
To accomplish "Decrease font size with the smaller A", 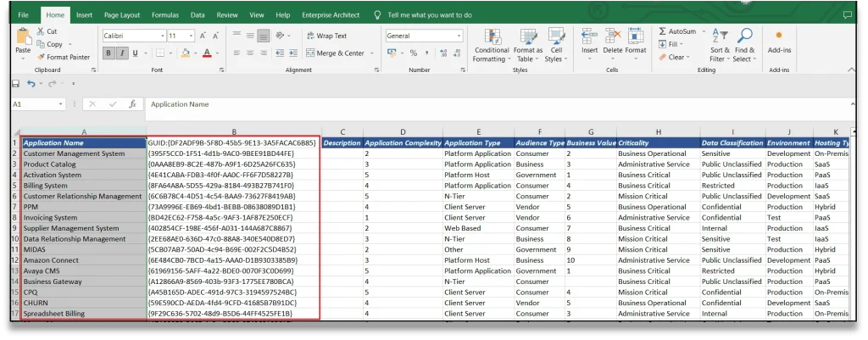I will (214, 36).
